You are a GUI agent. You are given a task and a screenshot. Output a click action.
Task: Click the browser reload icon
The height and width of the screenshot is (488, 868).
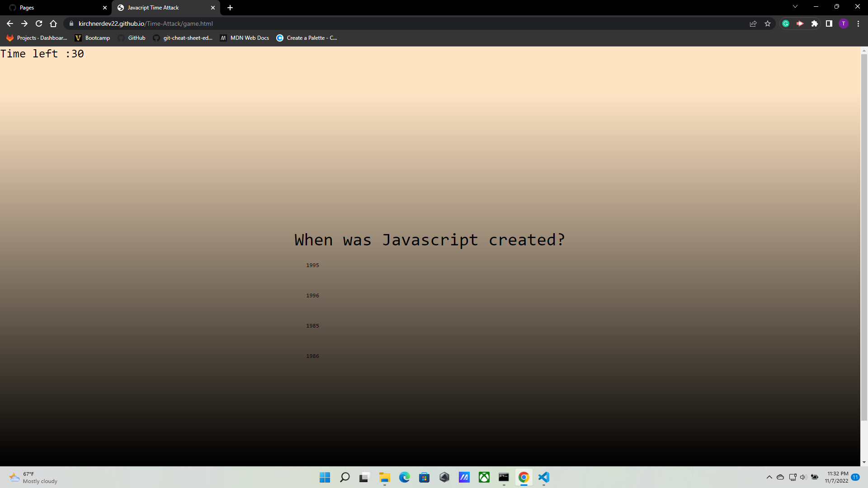39,23
